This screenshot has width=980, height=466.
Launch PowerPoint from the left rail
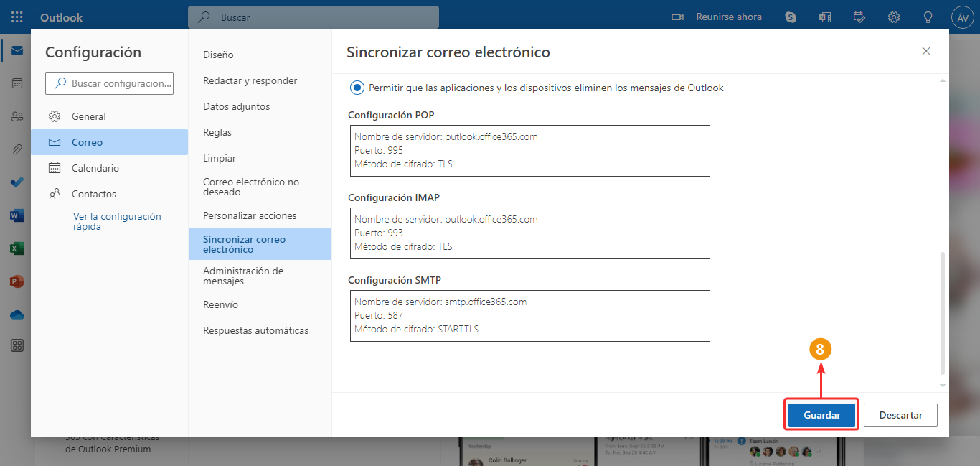[17, 281]
